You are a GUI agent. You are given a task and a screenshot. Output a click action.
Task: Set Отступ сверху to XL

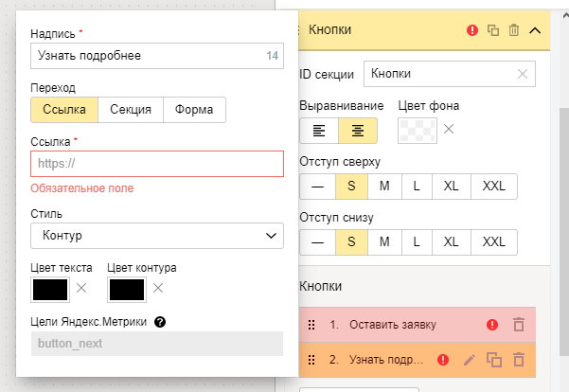451,187
